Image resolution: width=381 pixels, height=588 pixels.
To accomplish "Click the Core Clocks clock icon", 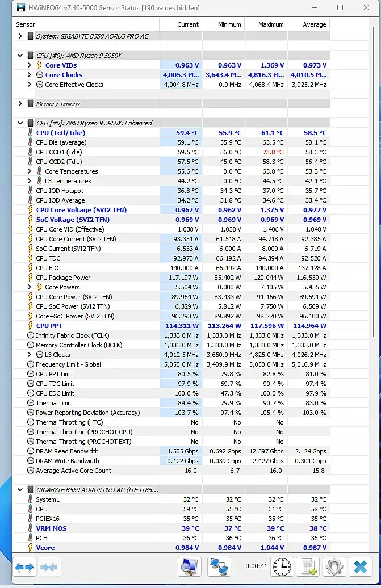I will click(39, 75).
